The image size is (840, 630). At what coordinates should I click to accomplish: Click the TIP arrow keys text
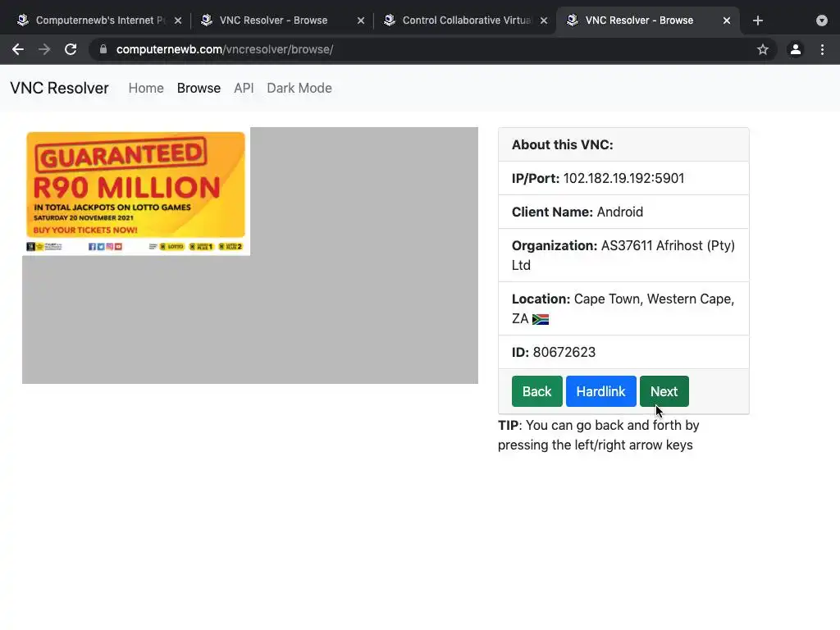point(598,435)
